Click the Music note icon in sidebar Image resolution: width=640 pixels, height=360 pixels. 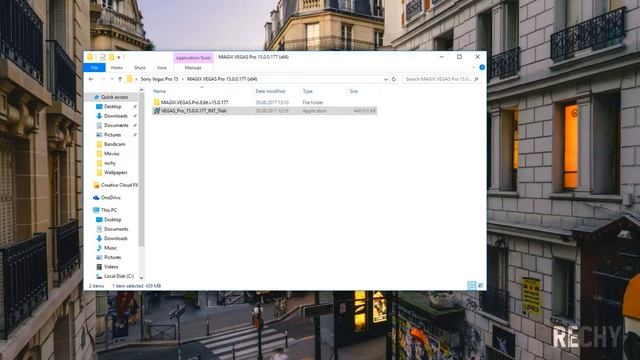point(99,248)
